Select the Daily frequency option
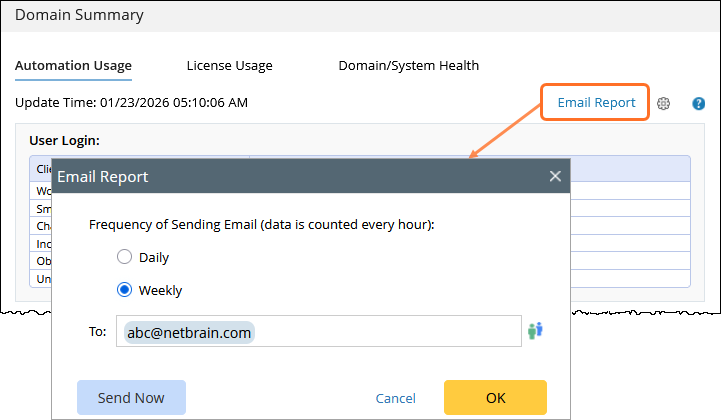The image size is (721, 420). tap(125, 257)
